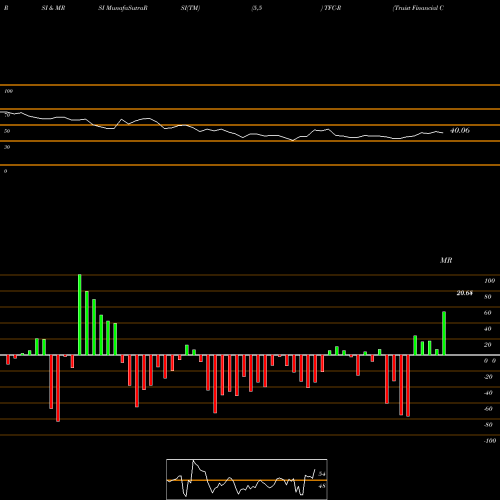This screenshot has width=500, height=500.
Task: Click the -20 label on MR axis
Action: pyautogui.click(x=488, y=377)
